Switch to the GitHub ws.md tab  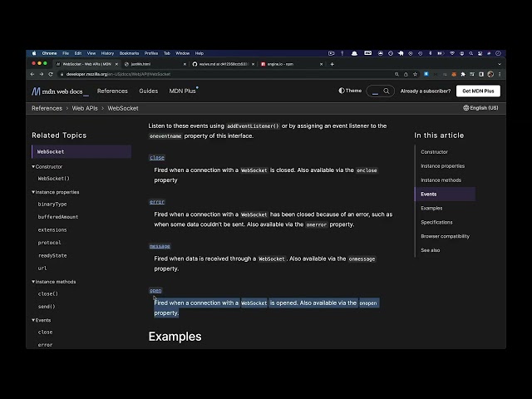pyautogui.click(x=224, y=64)
